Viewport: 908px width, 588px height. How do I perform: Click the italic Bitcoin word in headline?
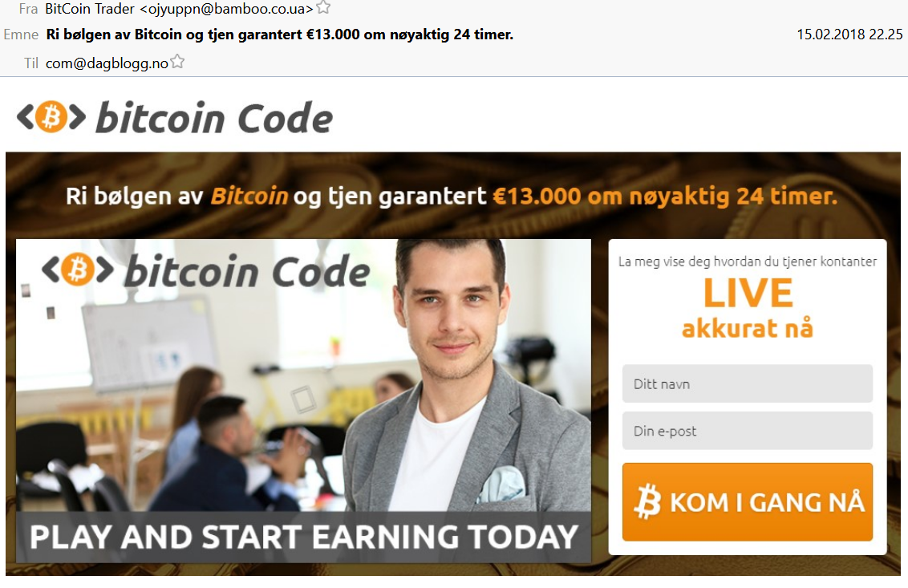tap(249, 196)
